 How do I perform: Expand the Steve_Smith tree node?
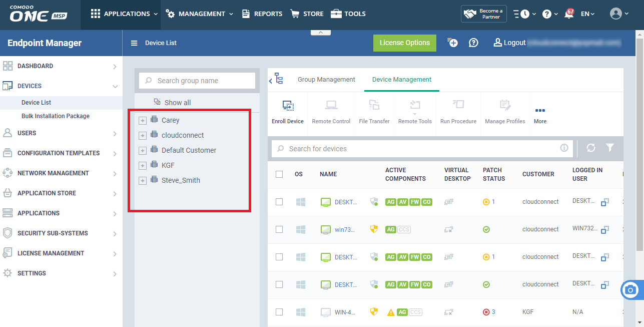[143, 181]
